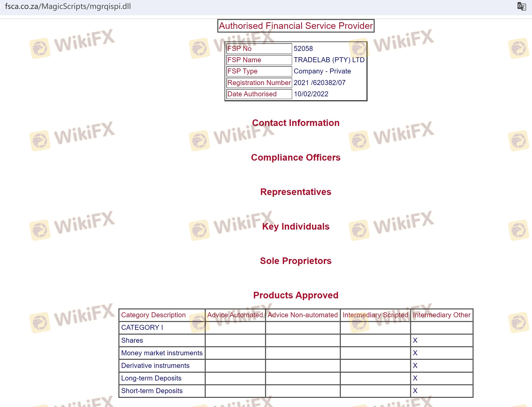
Task: Click the Category Description column header
Action: coord(153,315)
